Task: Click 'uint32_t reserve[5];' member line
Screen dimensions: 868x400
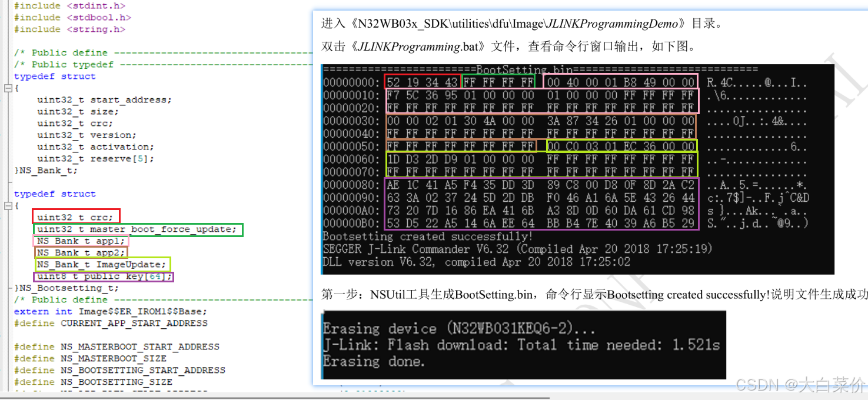Action: tap(96, 159)
